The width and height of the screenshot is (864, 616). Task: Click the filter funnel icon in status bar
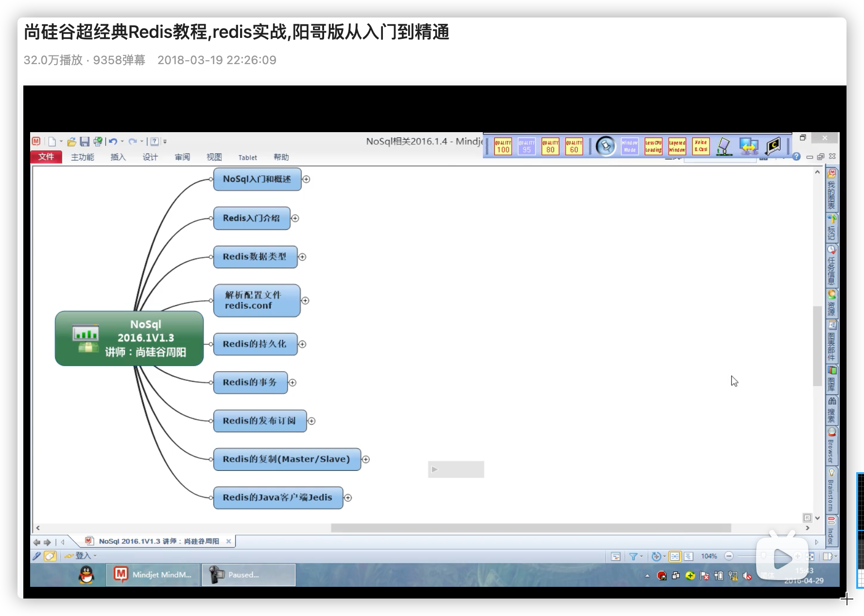coord(633,556)
